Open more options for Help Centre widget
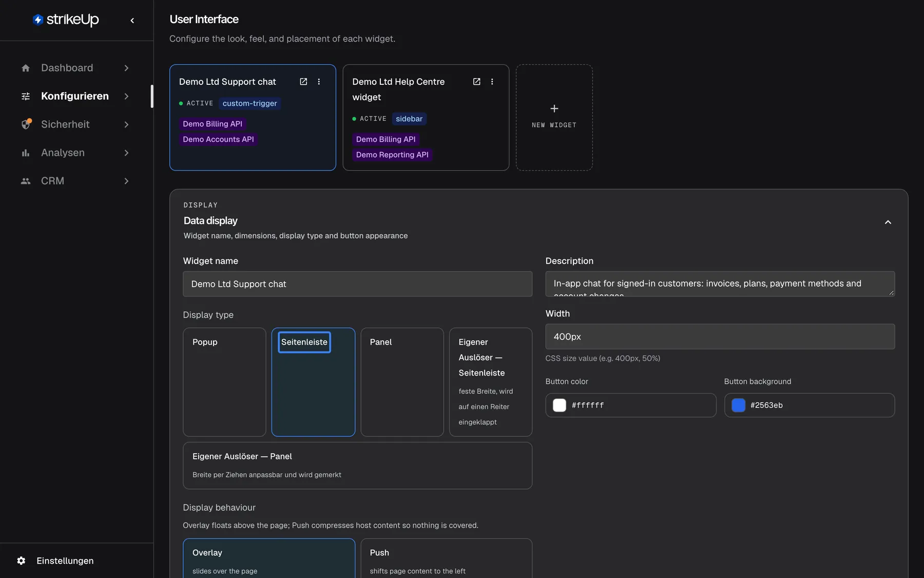 (x=492, y=82)
